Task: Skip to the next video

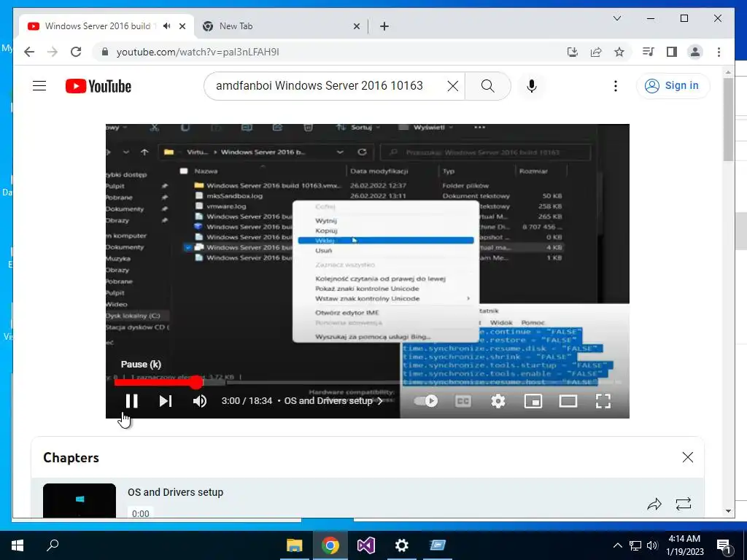Action: (x=166, y=401)
